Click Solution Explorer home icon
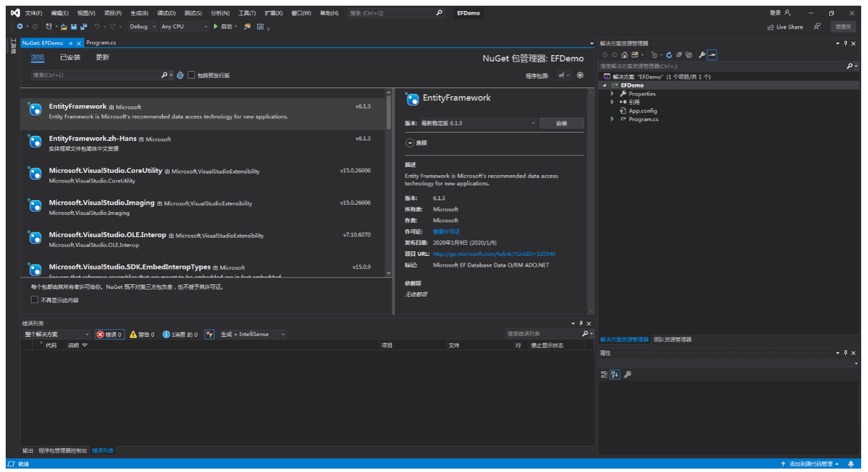This screenshot has width=868, height=472. (625, 55)
